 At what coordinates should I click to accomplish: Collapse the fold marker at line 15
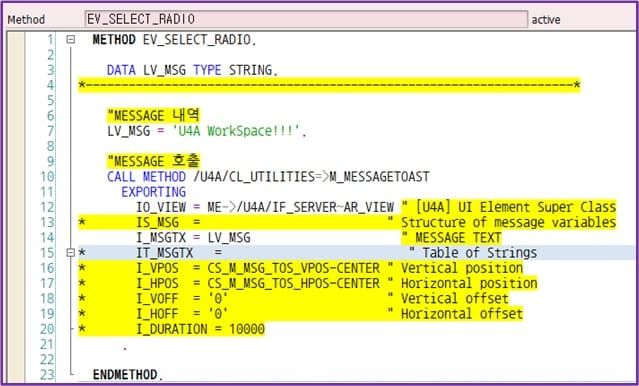pos(71,253)
